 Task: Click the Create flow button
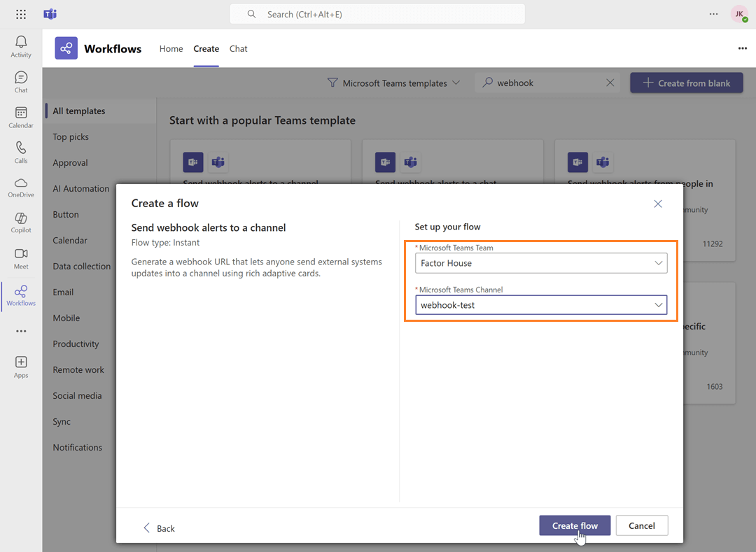tap(574, 526)
